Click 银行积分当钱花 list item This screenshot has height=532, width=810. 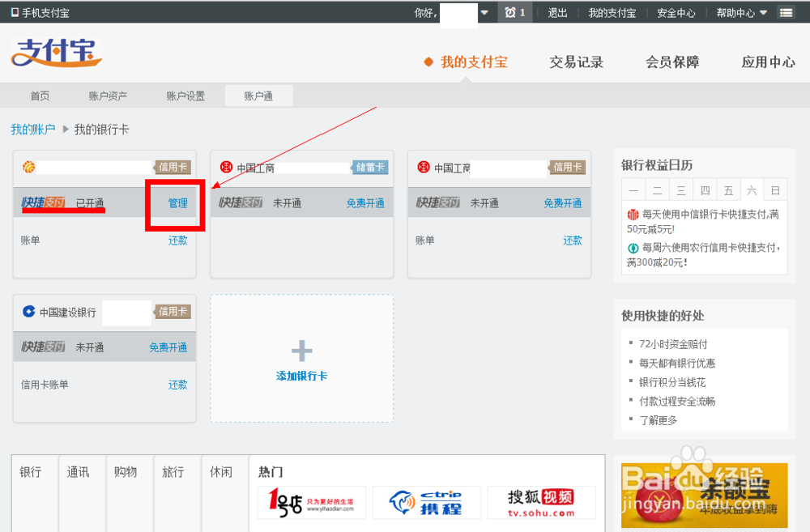pyautogui.click(x=672, y=382)
